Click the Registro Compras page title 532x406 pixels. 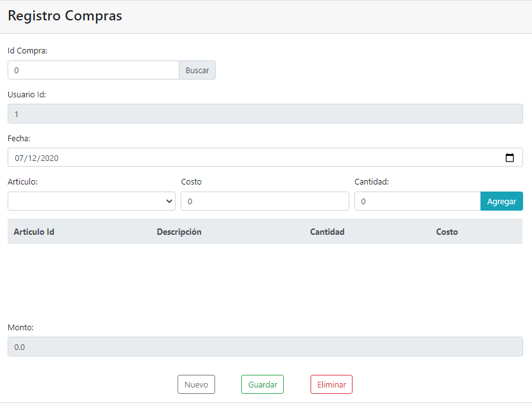64,16
